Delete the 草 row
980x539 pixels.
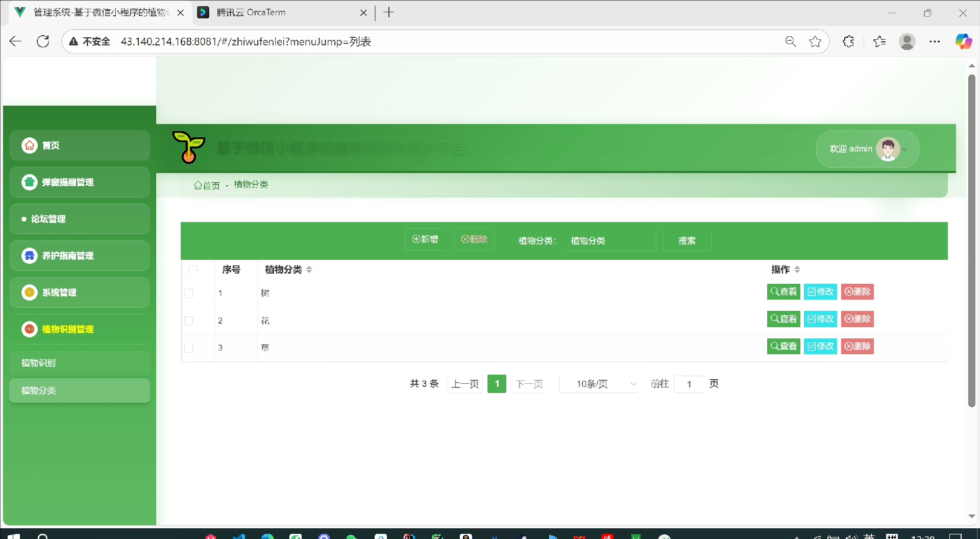click(x=857, y=346)
